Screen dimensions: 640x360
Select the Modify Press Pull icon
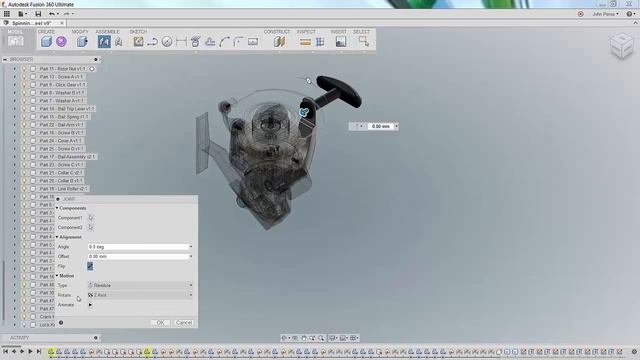click(82, 41)
